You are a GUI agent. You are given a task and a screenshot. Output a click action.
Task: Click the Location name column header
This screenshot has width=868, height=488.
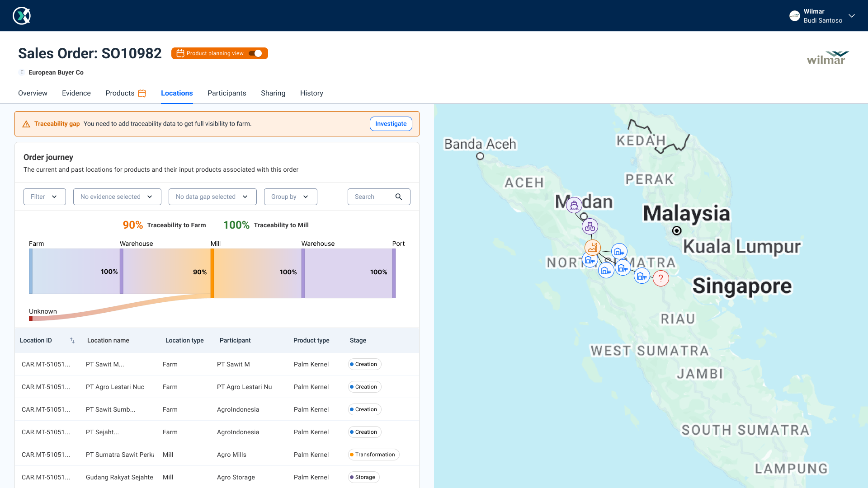(108, 340)
